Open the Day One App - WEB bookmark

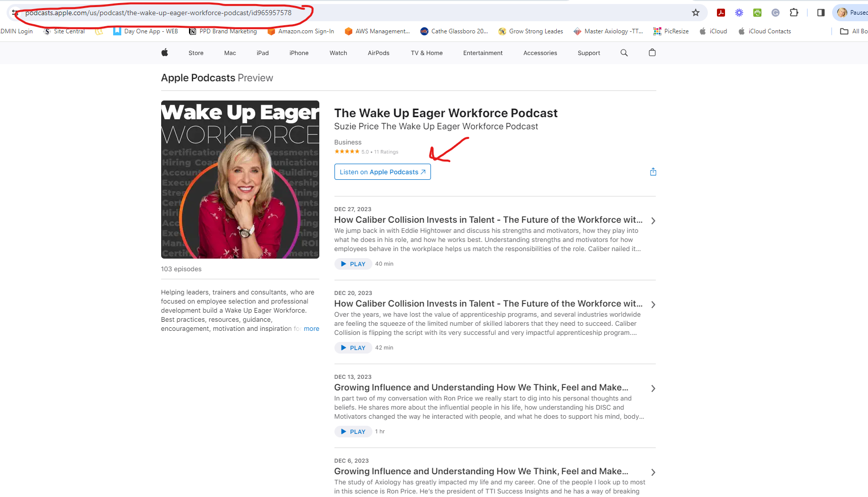tap(146, 31)
